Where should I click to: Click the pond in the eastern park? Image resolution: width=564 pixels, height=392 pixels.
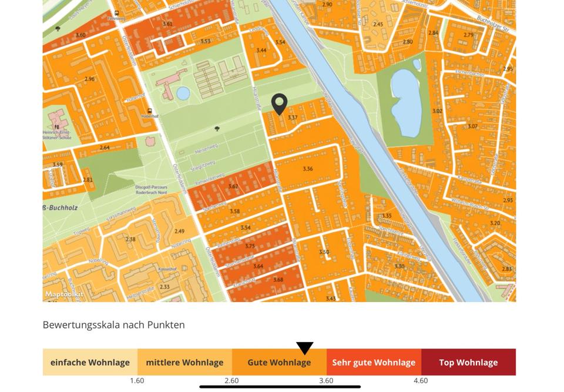(407, 101)
